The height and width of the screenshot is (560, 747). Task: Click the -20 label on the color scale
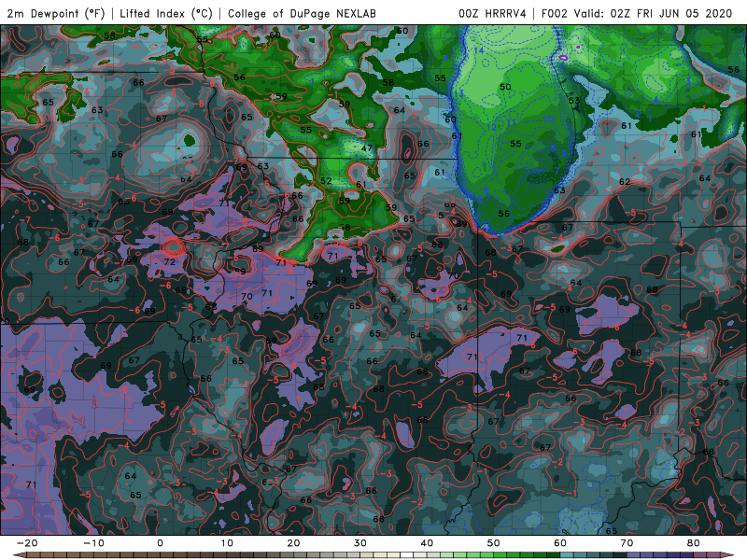tap(26, 543)
